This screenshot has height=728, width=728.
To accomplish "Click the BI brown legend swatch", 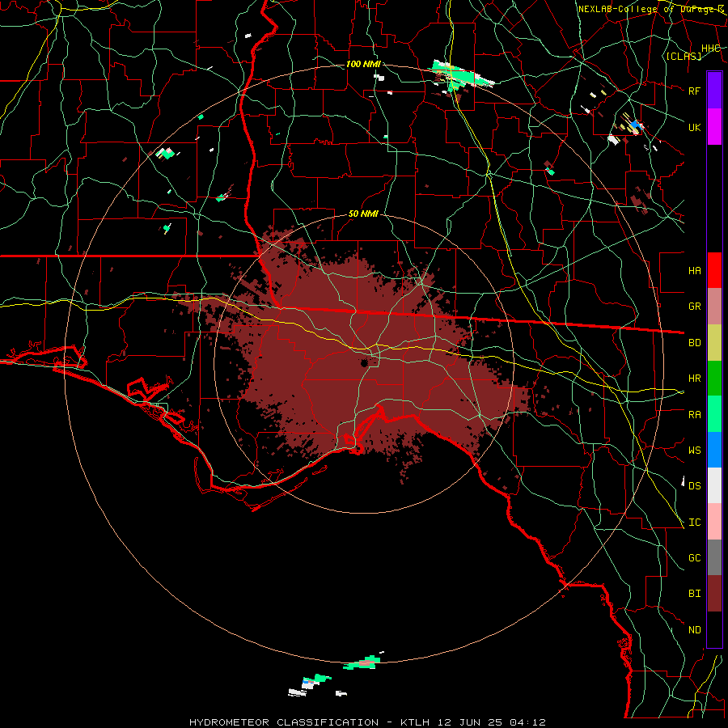I will [x=714, y=594].
